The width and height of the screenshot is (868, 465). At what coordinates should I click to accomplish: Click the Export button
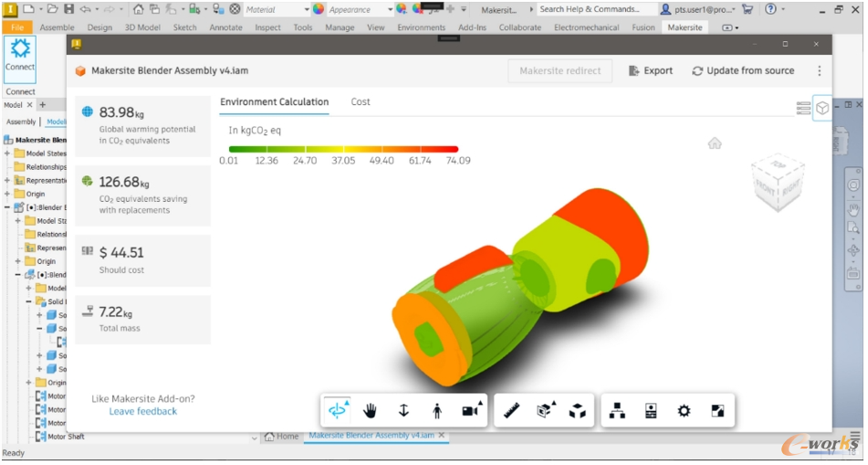[651, 71]
